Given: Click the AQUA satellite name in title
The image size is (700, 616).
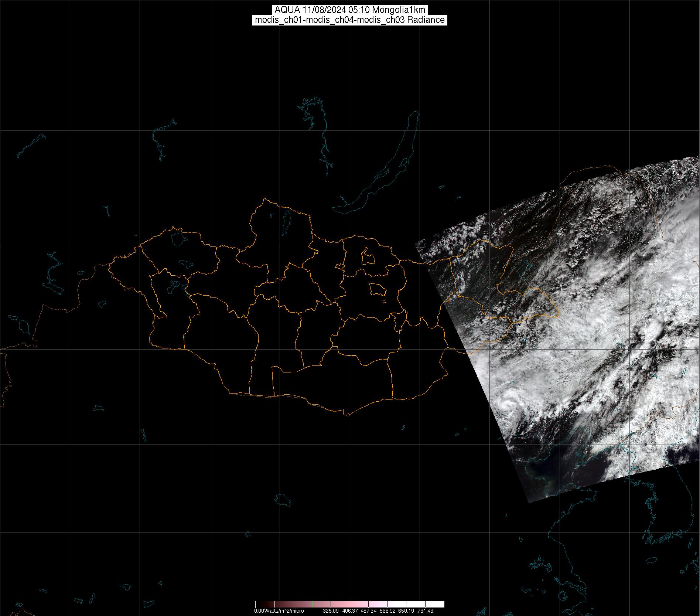Looking at the screenshot, I should [x=287, y=10].
